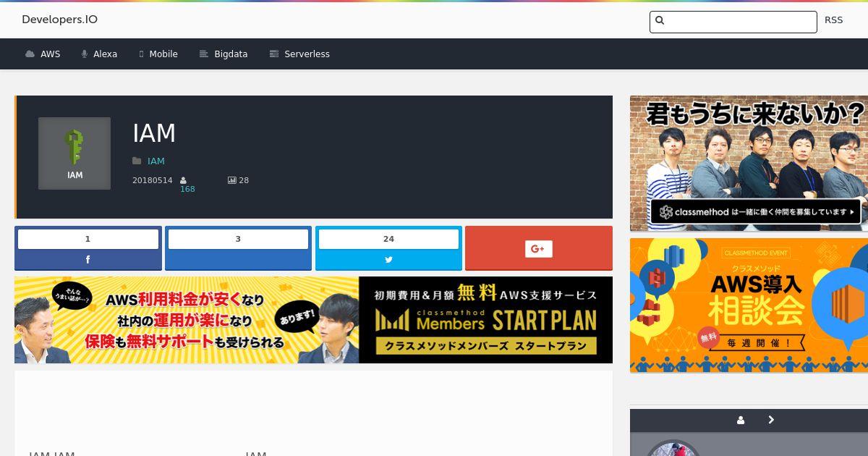Open the Members START PLAN banner
868x456 pixels.
[x=313, y=320]
